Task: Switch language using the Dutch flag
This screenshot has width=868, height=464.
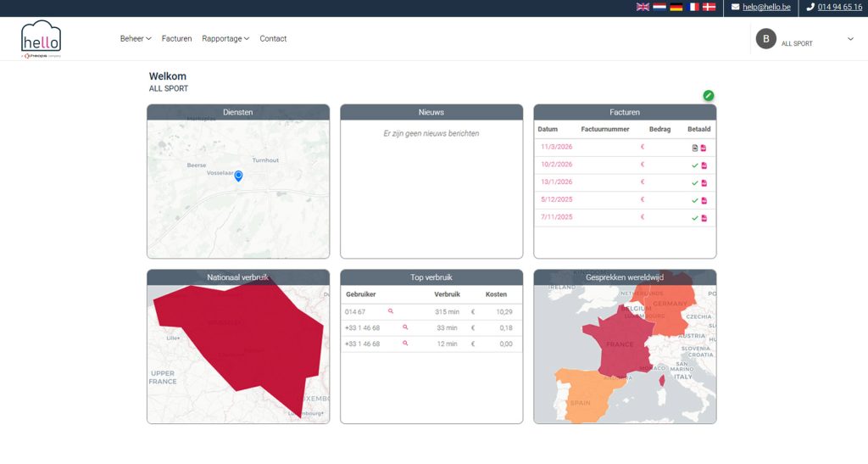Action: (659, 7)
